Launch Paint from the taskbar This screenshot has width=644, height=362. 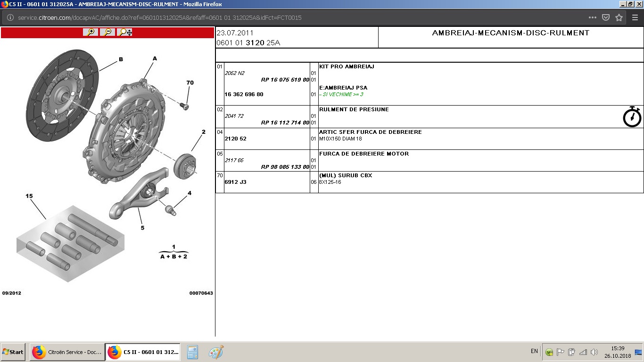216,352
